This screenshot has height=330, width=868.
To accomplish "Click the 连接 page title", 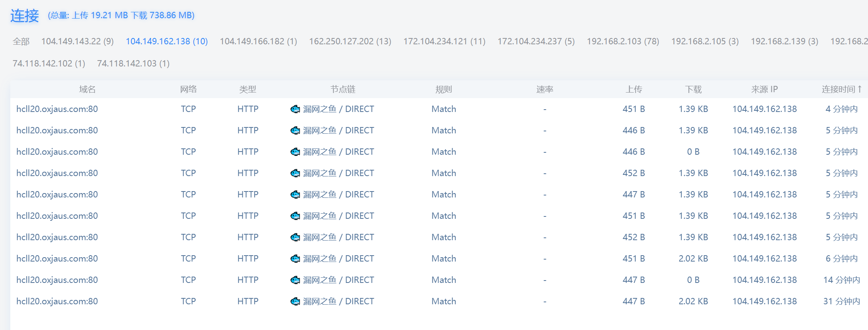I will pos(25,16).
